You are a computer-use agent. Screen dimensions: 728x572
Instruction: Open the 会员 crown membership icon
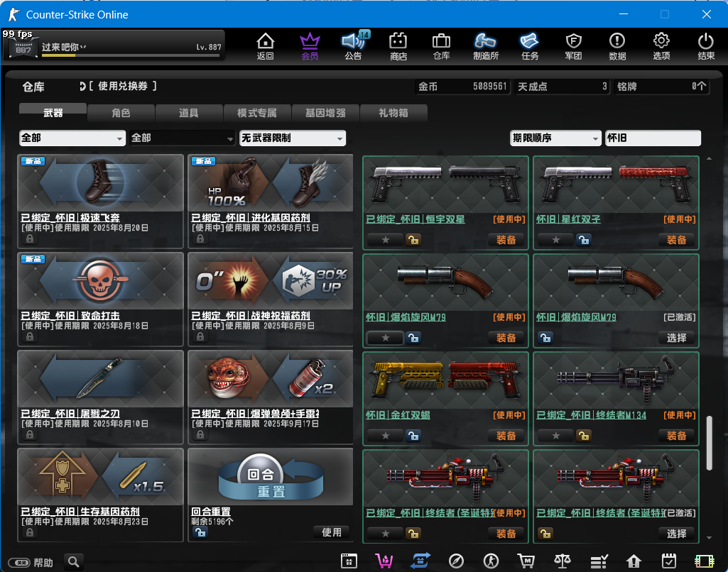tap(310, 46)
